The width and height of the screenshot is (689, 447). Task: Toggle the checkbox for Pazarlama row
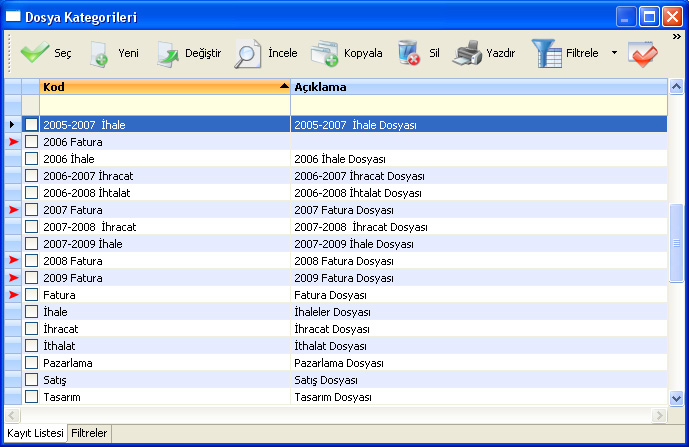point(31,362)
